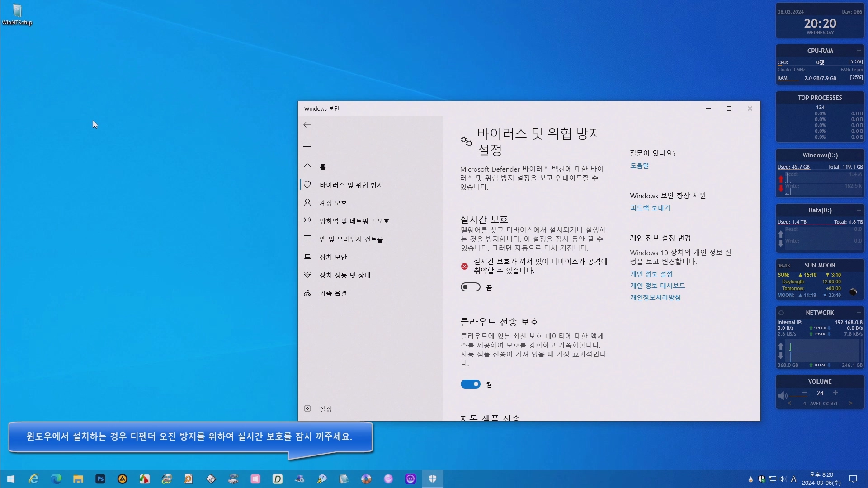The width and height of the screenshot is (868, 488).
Task: Launch Internet Explorer from the taskbar
Action: (x=34, y=479)
